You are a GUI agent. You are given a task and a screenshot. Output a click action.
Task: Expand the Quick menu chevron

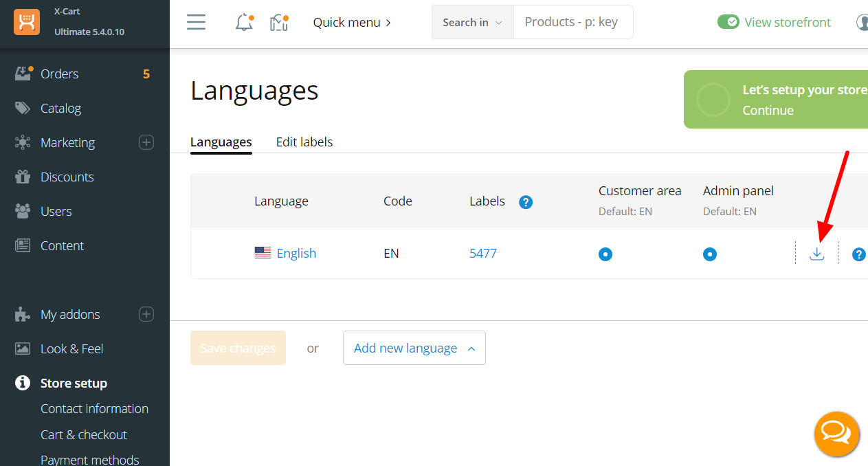point(388,22)
